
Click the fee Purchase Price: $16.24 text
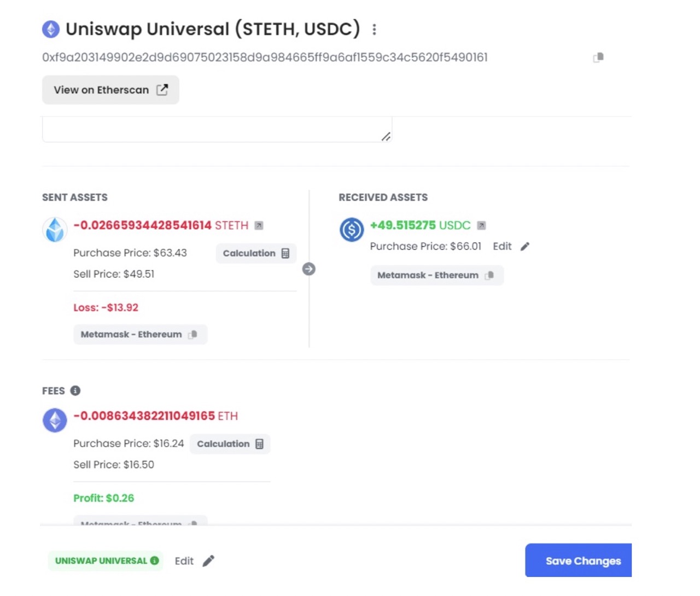click(129, 443)
